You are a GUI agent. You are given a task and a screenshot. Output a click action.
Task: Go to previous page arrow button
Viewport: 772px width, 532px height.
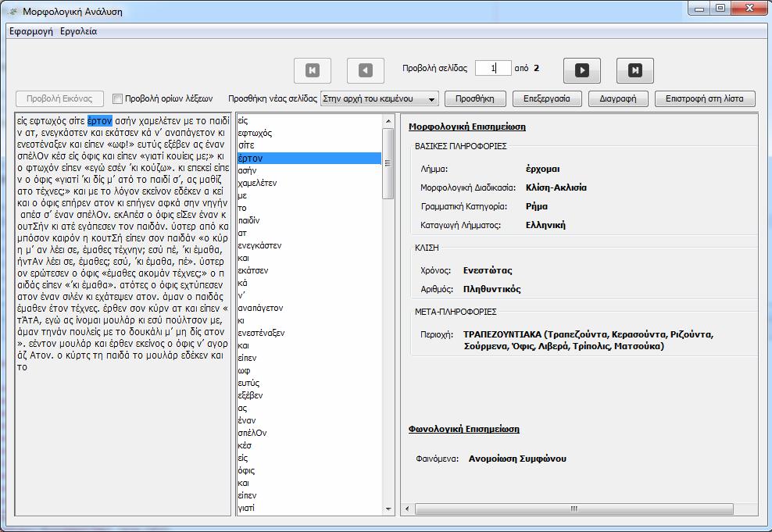coord(366,70)
